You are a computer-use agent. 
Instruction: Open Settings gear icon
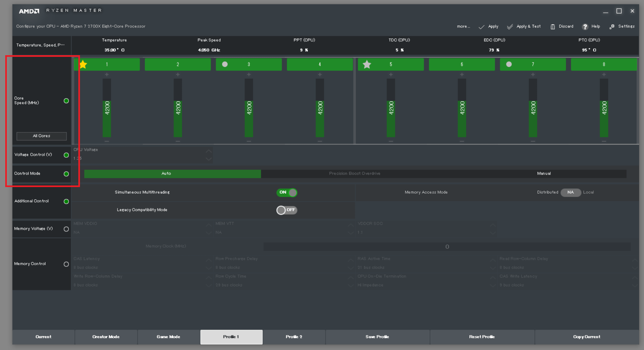coord(612,27)
